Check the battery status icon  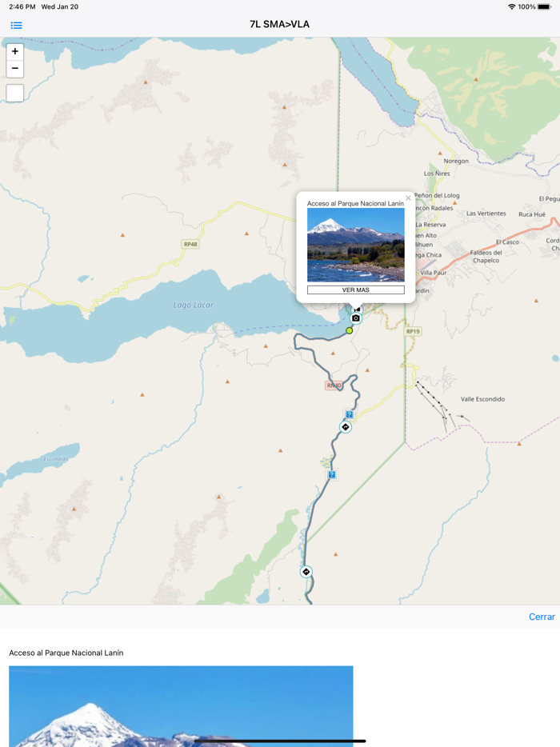(x=544, y=6)
